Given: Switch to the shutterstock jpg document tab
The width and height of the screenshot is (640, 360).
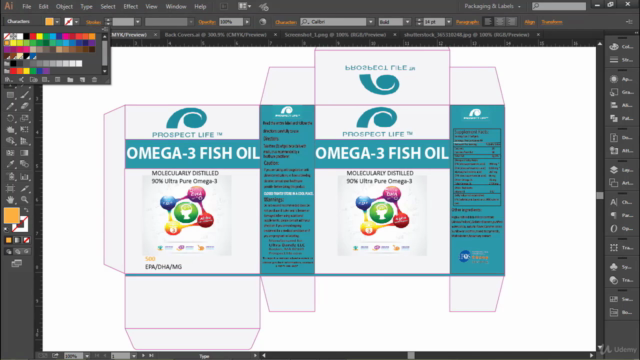Looking at the screenshot, I should coord(467,35).
